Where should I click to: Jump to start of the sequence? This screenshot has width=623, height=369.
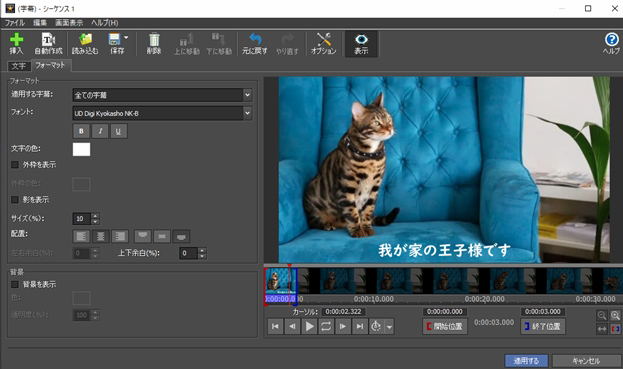click(275, 326)
